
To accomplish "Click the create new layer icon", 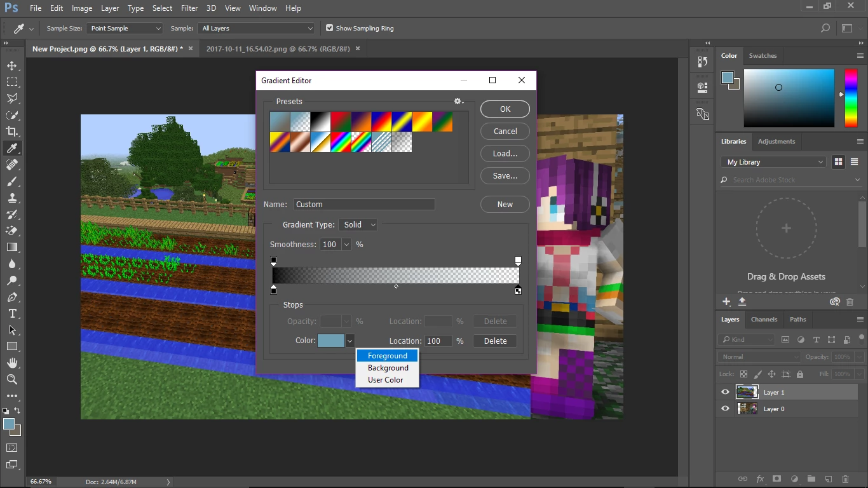I will tap(828, 478).
